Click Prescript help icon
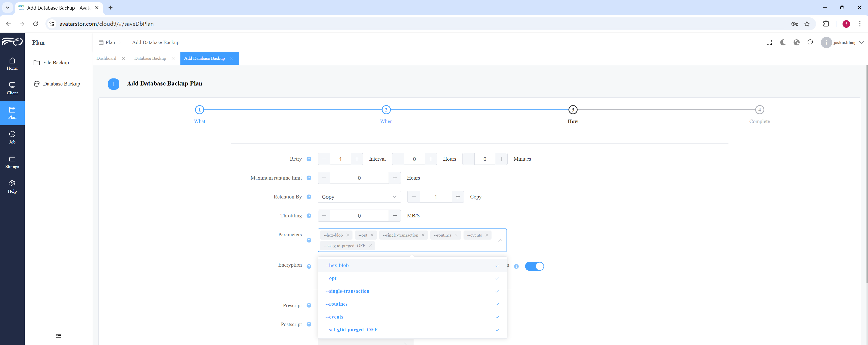This screenshot has width=868, height=345. [x=309, y=305]
